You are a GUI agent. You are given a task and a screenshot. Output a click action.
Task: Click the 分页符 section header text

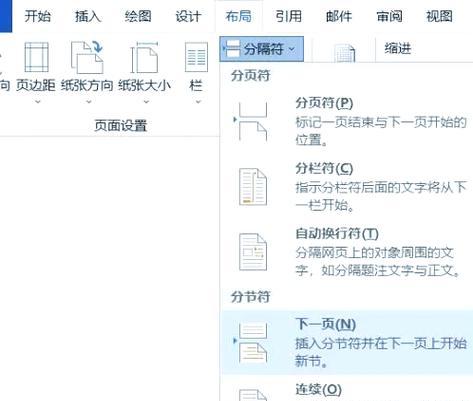click(250, 76)
